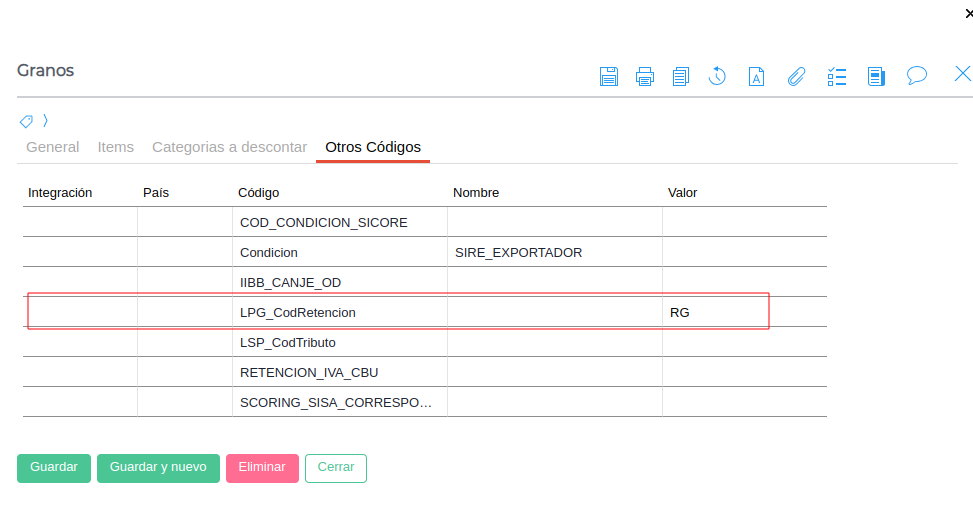Viewport: 973px width, 520px height.
Task: Open the checklist icon
Action: [x=837, y=76]
